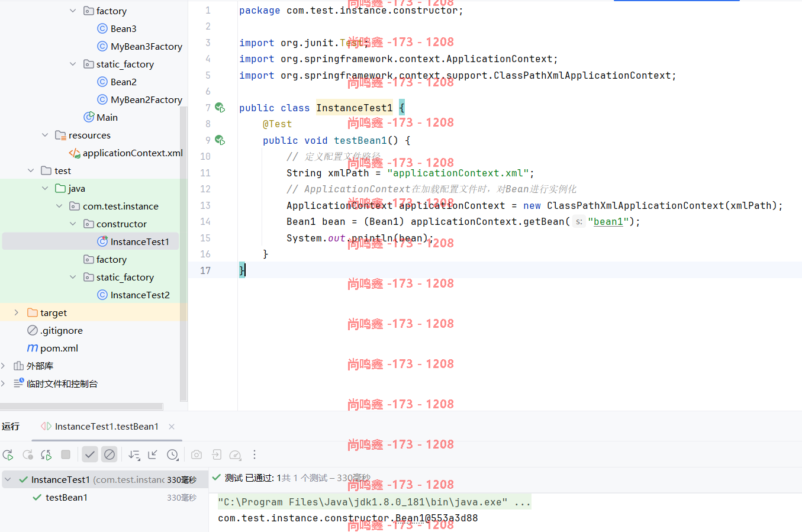Screen dimensions: 802x532
Task: Click the @Test annotation in the editor
Action: [x=277, y=124]
